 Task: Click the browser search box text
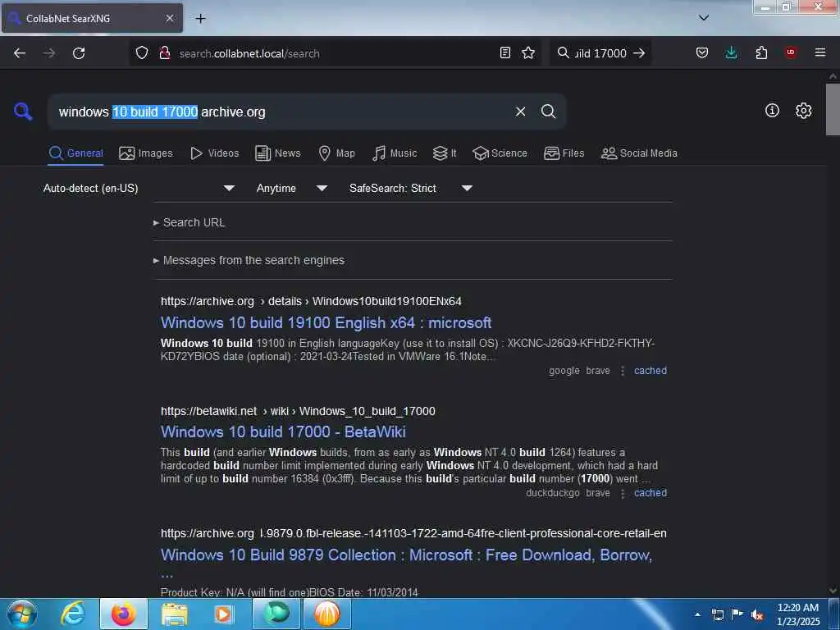click(600, 53)
